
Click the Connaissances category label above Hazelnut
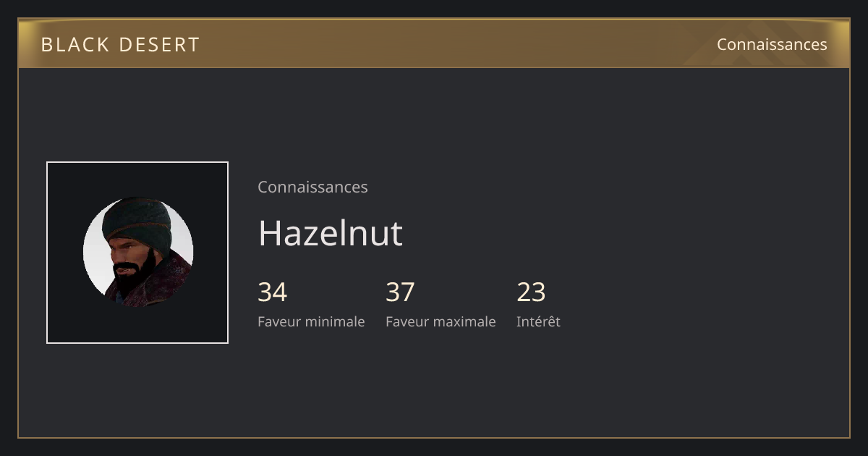[x=312, y=187]
